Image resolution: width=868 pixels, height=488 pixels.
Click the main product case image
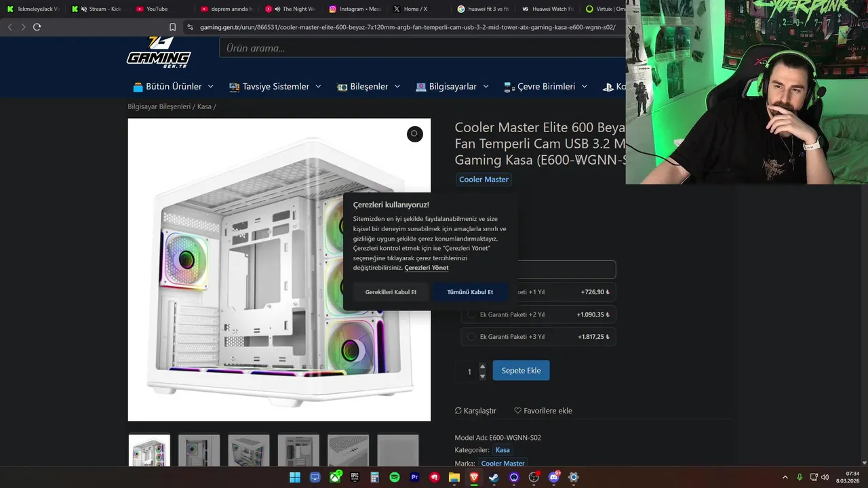pyautogui.click(x=279, y=270)
